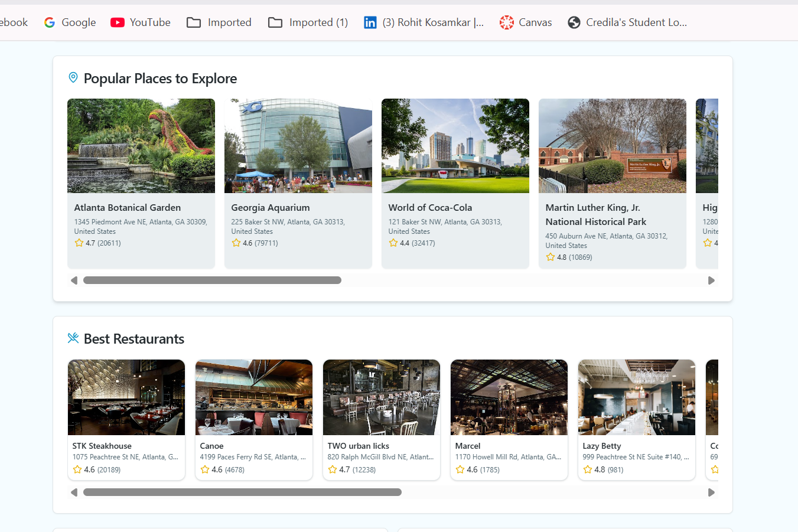Select the Atlanta Botanical Garden title
798x532 pixels.
128,208
